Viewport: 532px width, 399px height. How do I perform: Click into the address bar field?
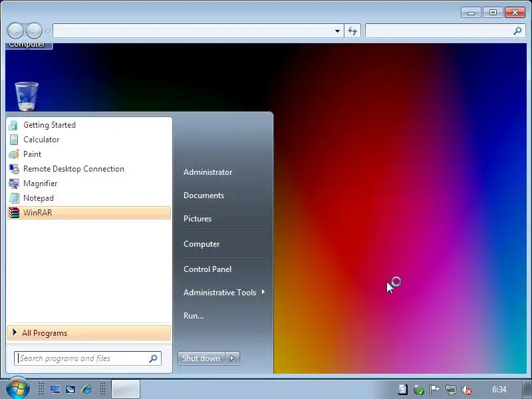tap(193, 31)
